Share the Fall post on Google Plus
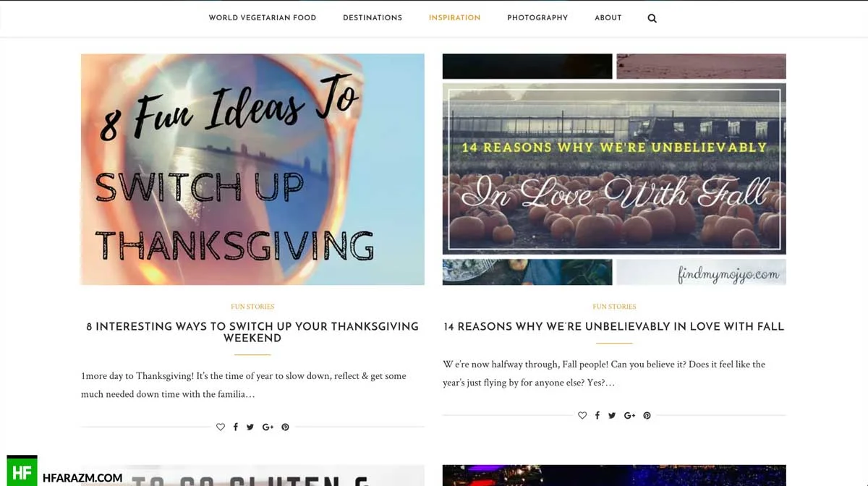The height and width of the screenshot is (486, 868). coord(629,416)
